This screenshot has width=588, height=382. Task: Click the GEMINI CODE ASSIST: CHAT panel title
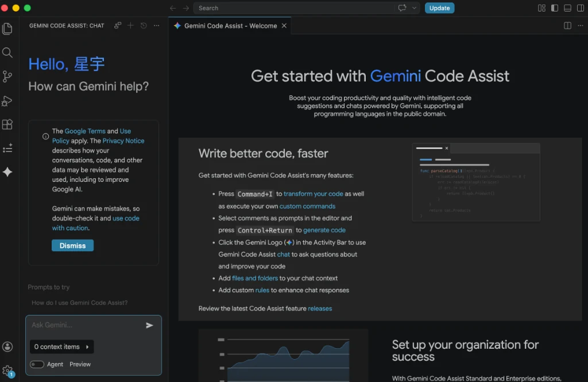point(67,25)
